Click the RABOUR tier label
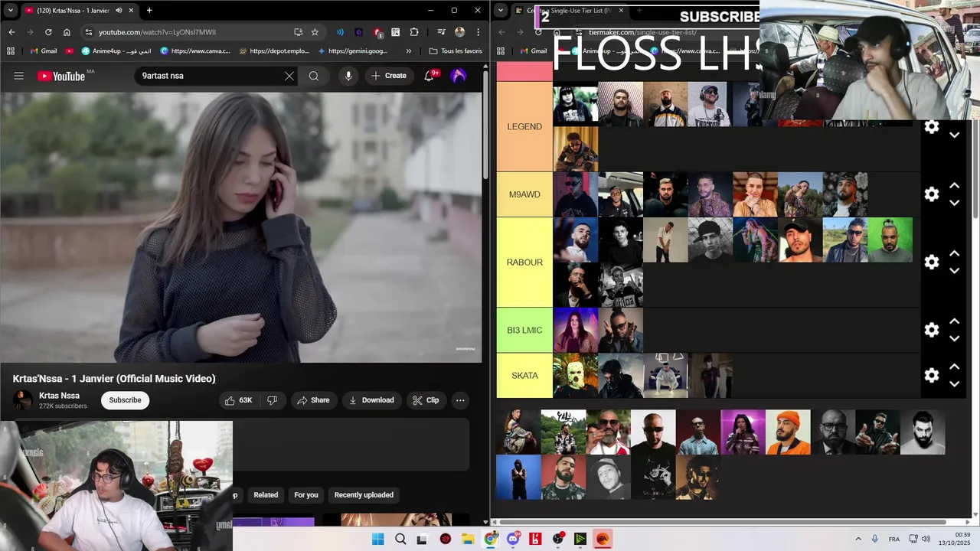The height and width of the screenshot is (551, 980). tap(524, 262)
